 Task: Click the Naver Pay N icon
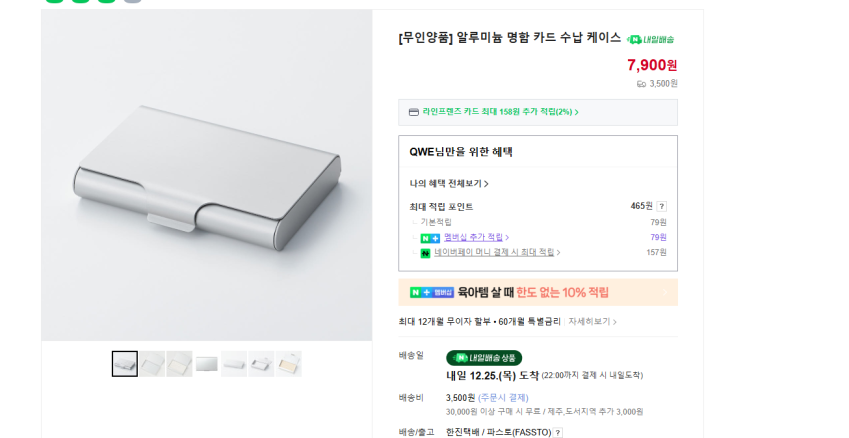[x=425, y=253]
